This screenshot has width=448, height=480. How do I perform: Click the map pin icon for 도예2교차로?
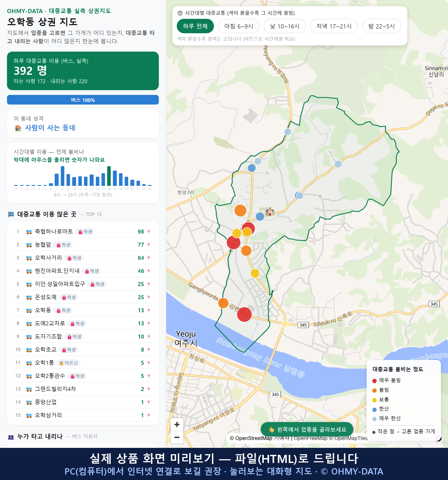(x=149, y=324)
